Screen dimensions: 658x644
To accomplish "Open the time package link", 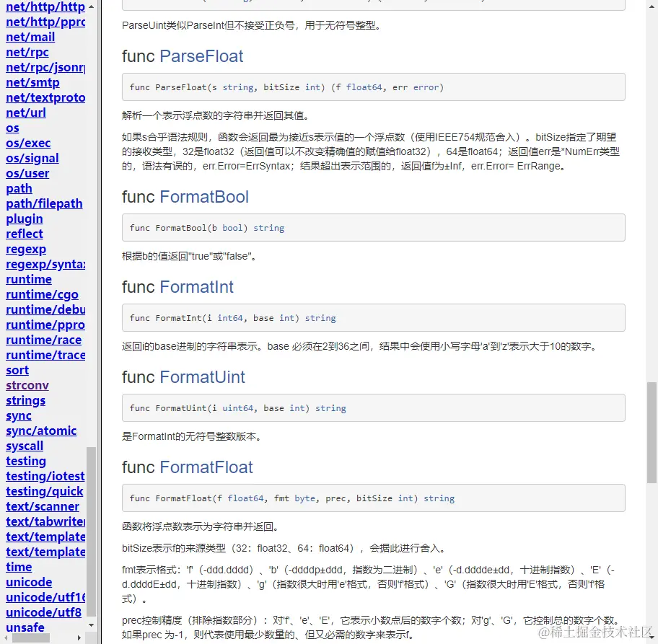I will (19, 568).
